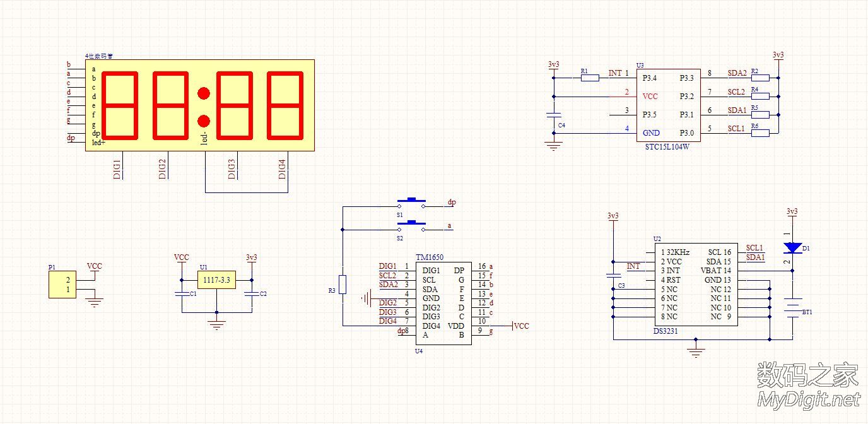Select the colon dots on the display

[204, 107]
